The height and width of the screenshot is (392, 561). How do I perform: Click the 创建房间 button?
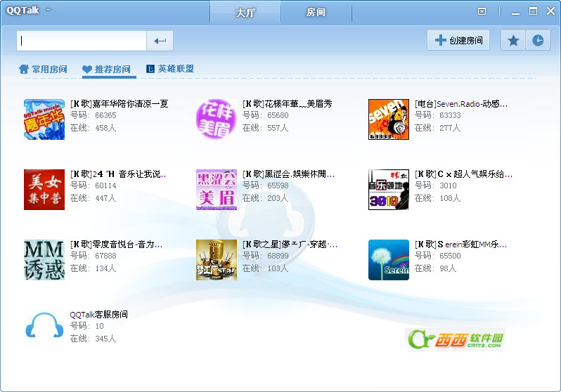tap(458, 41)
